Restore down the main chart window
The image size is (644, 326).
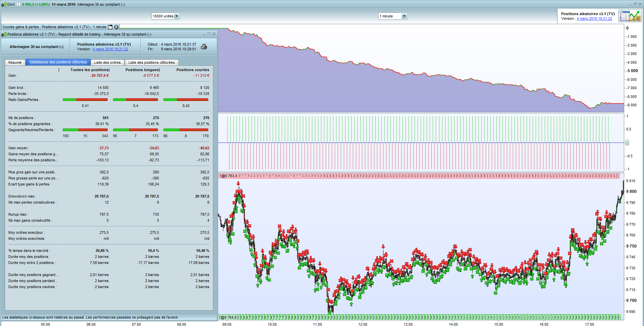pos(635,4)
